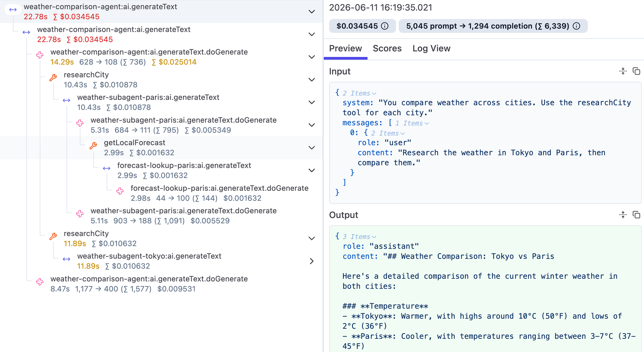Collapse the forecast-lookup-paris generateText chevron
644x352 pixels.
(x=312, y=170)
